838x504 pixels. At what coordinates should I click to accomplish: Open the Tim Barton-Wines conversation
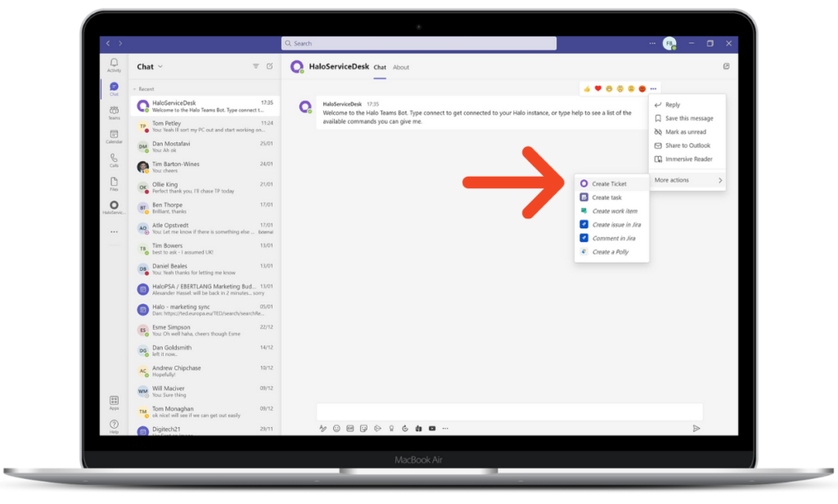tap(205, 167)
